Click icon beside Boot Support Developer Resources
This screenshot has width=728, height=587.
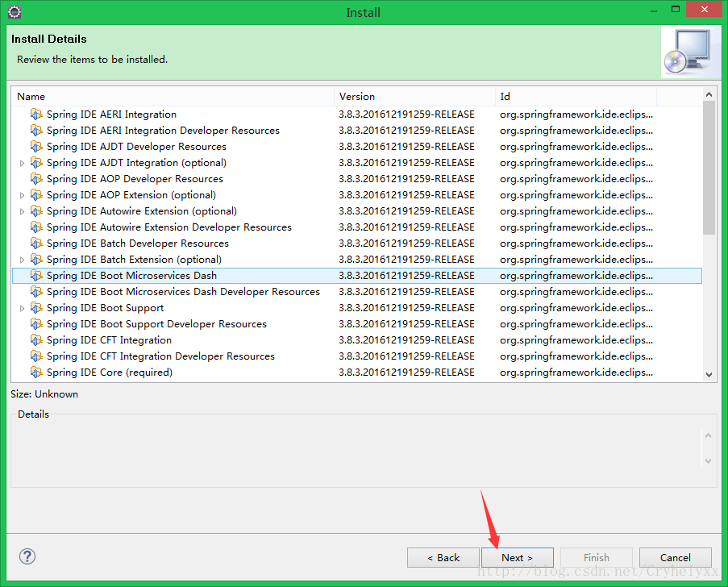(36, 323)
